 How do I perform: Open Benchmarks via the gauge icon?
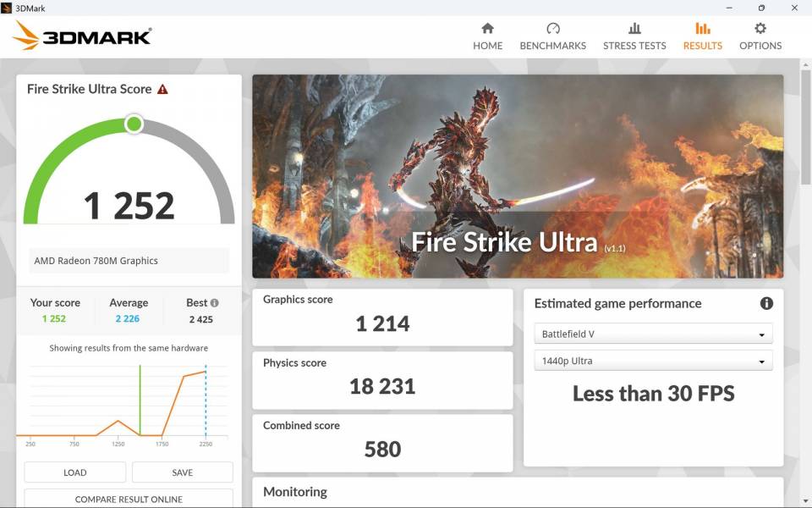click(552, 28)
